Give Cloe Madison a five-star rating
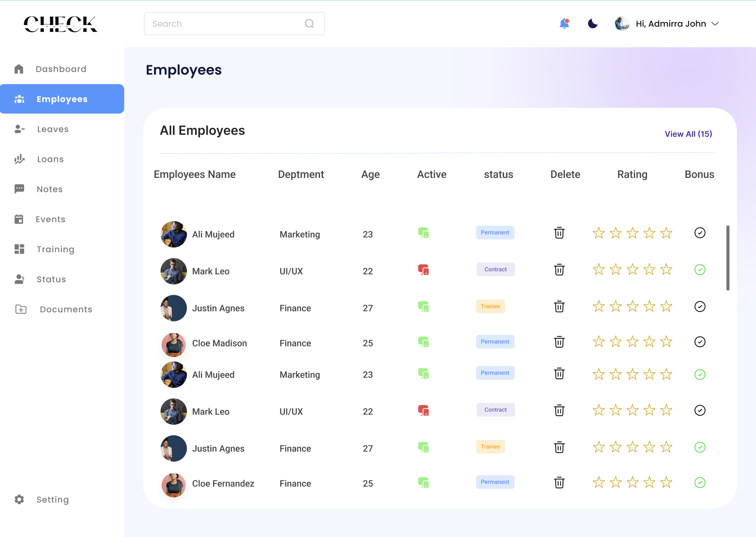 point(666,341)
